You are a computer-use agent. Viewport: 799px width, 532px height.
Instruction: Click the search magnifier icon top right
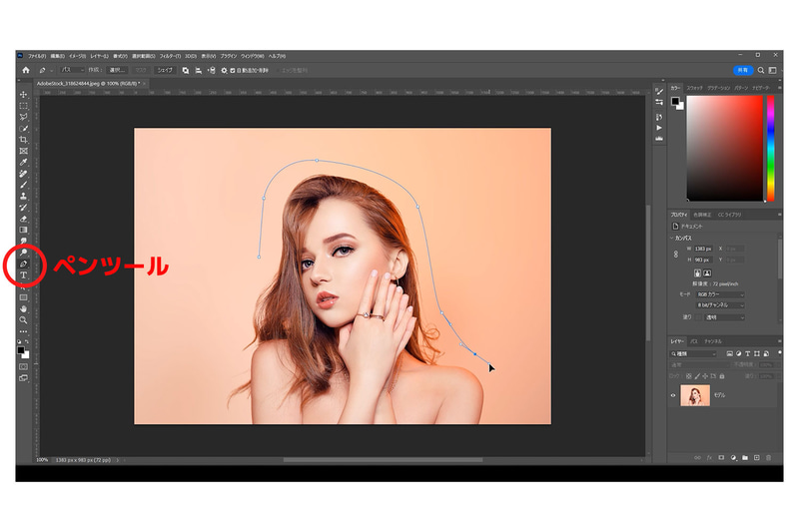point(761,70)
